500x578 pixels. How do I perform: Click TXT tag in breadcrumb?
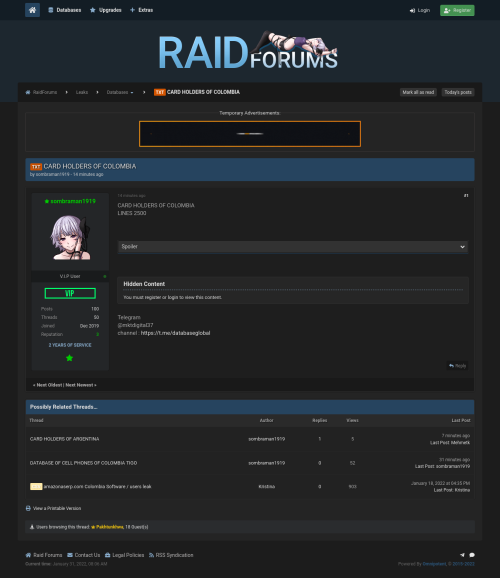click(159, 92)
